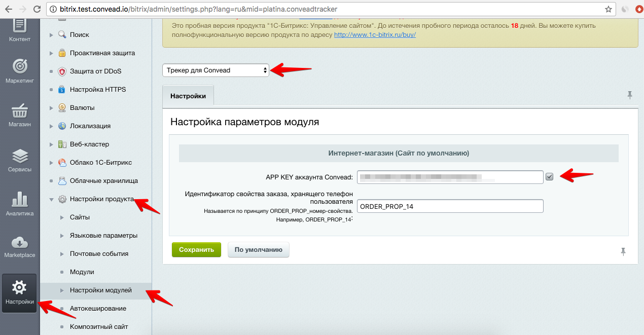Open the Трекер для Convead module dropdown
This screenshot has width=644, height=335.
216,70
